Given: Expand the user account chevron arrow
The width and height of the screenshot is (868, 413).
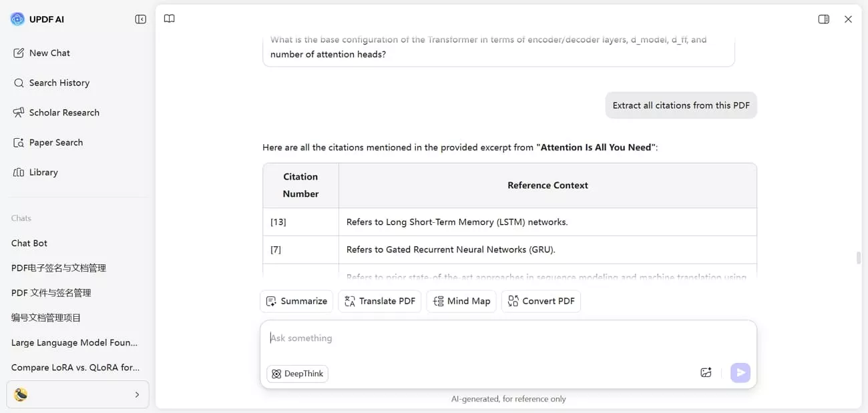Looking at the screenshot, I should point(137,394).
